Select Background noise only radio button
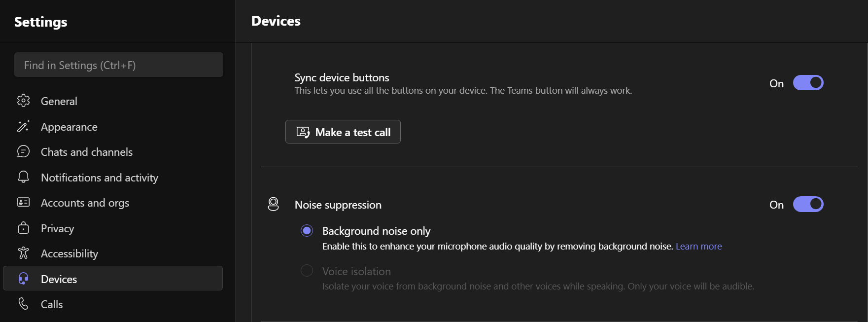The image size is (868, 322). pos(307,231)
